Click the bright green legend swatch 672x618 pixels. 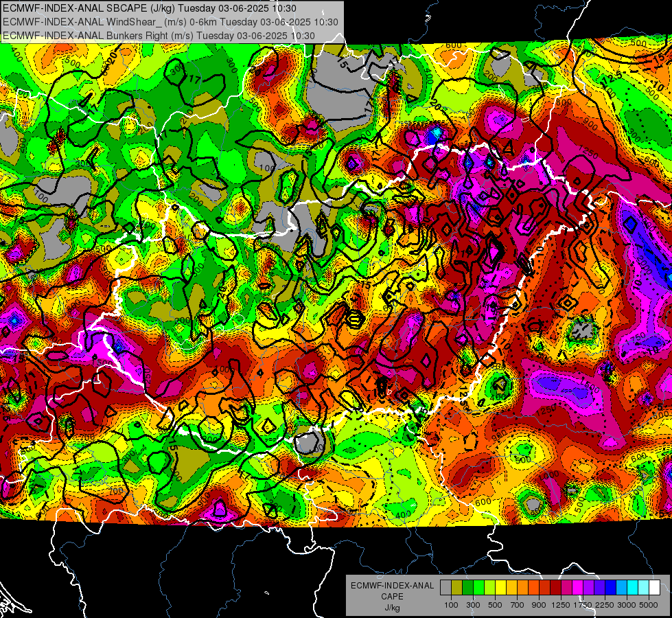click(x=478, y=587)
